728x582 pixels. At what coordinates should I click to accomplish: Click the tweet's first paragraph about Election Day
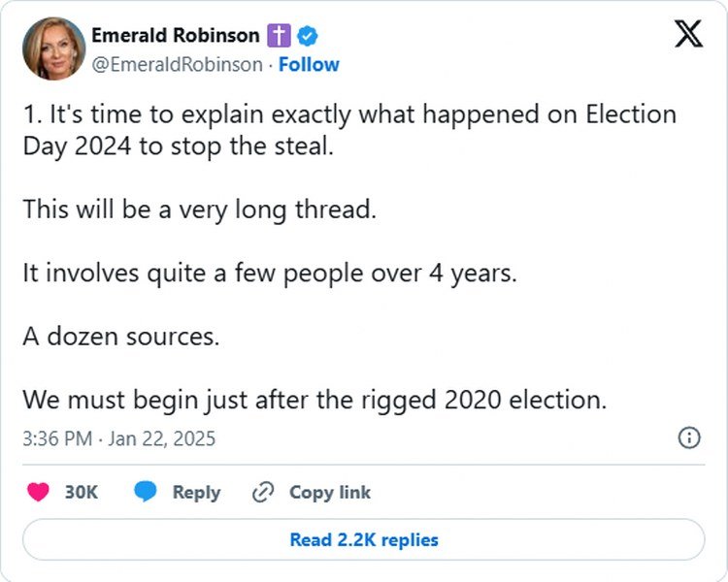(348, 129)
